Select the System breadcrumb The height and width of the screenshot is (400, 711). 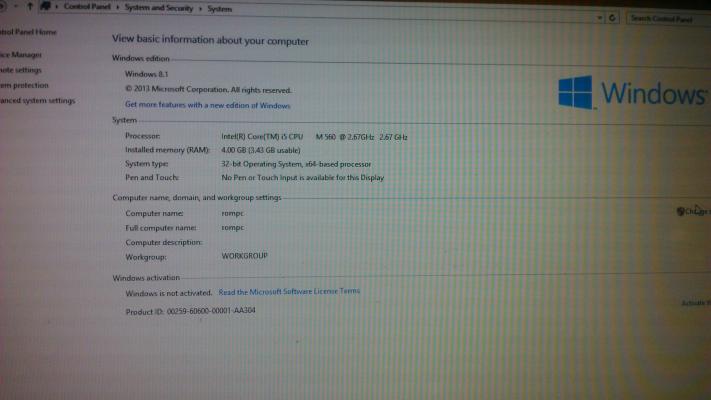219,9
